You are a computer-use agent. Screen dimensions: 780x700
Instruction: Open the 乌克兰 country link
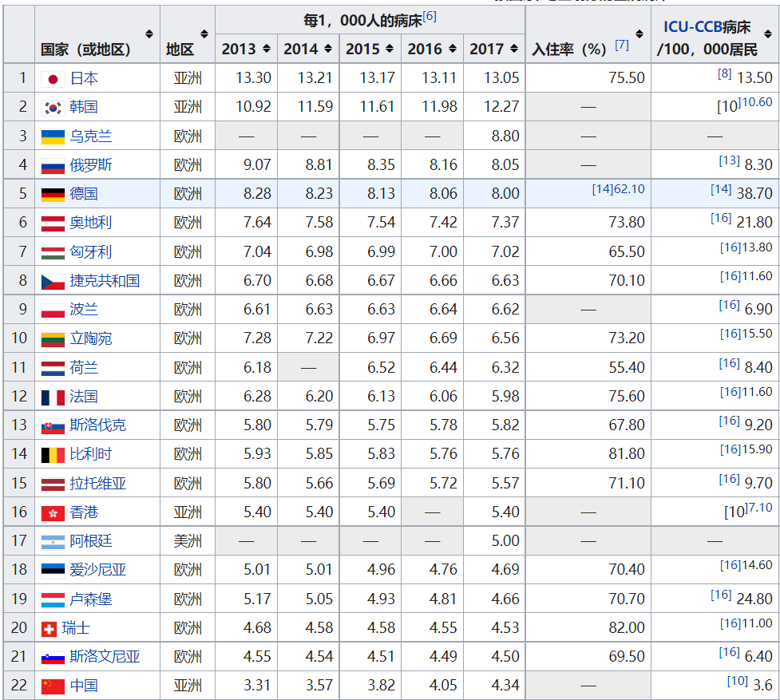(91, 136)
